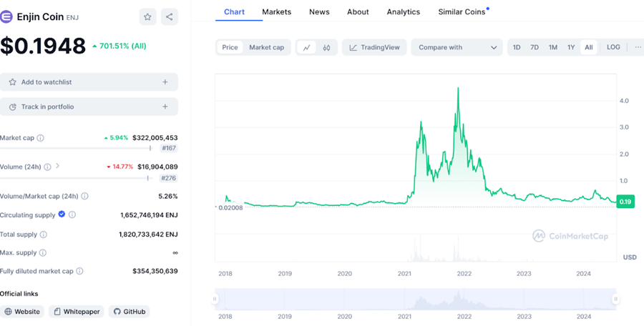The height and width of the screenshot is (326, 644).
Task: Click the info icon next to Market cap
Action: 40,138
